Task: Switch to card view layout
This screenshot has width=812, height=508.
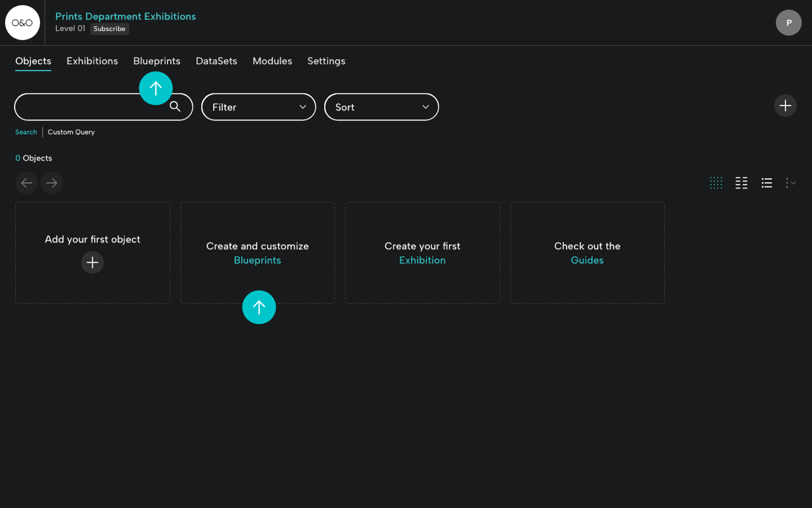Action: (x=741, y=183)
